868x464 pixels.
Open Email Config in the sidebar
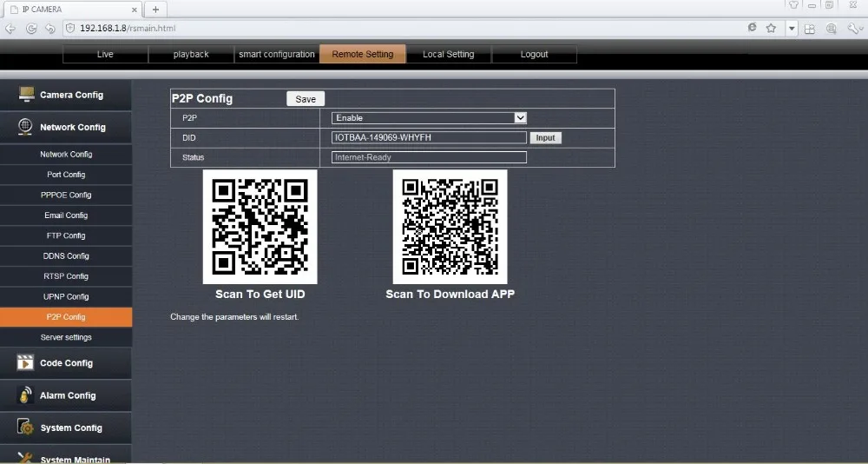click(x=66, y=215)
